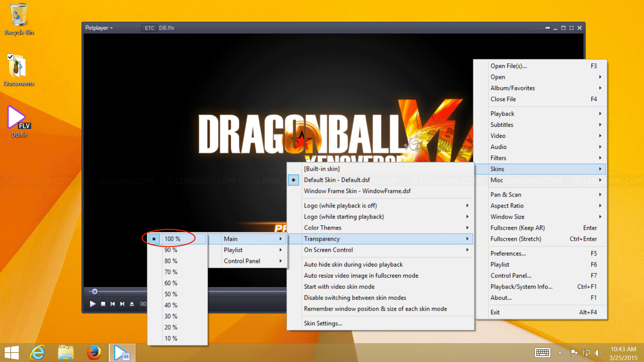This screenshot has width=644, height=362.
Task: Expand the On Screen Control submenu
Action: coord(380,250)
